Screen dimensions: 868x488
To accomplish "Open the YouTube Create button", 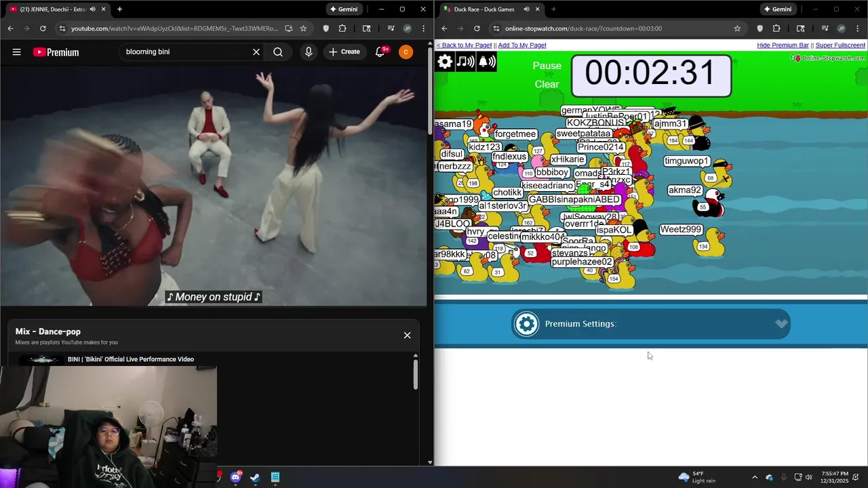I will (x=344, y=52).
